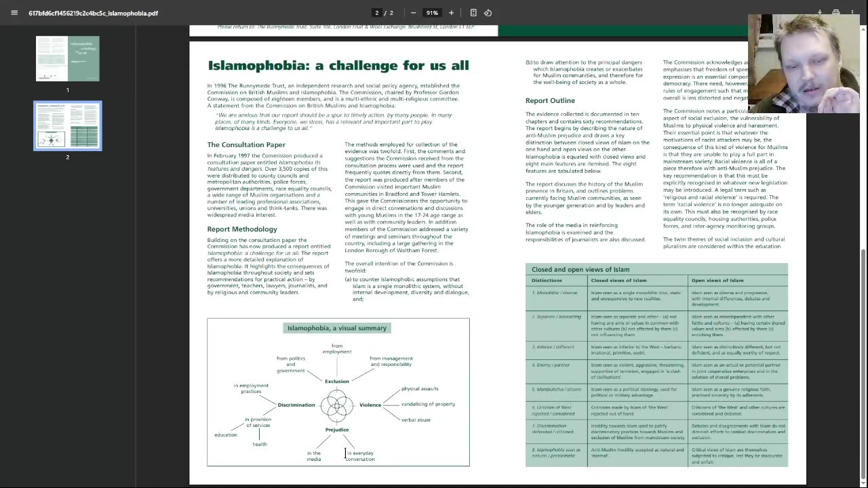Click the Report Methodology heading
Viewport: 868px width, 488px height.
coord(242,229)
